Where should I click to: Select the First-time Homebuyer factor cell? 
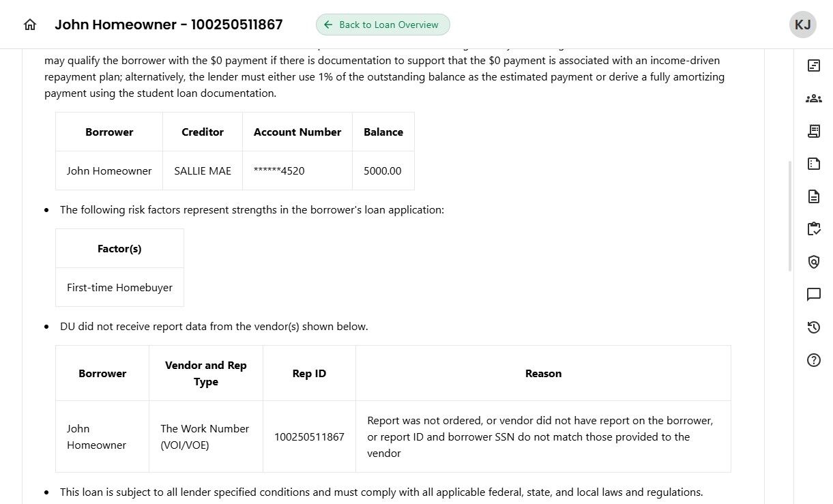(119, 287)
